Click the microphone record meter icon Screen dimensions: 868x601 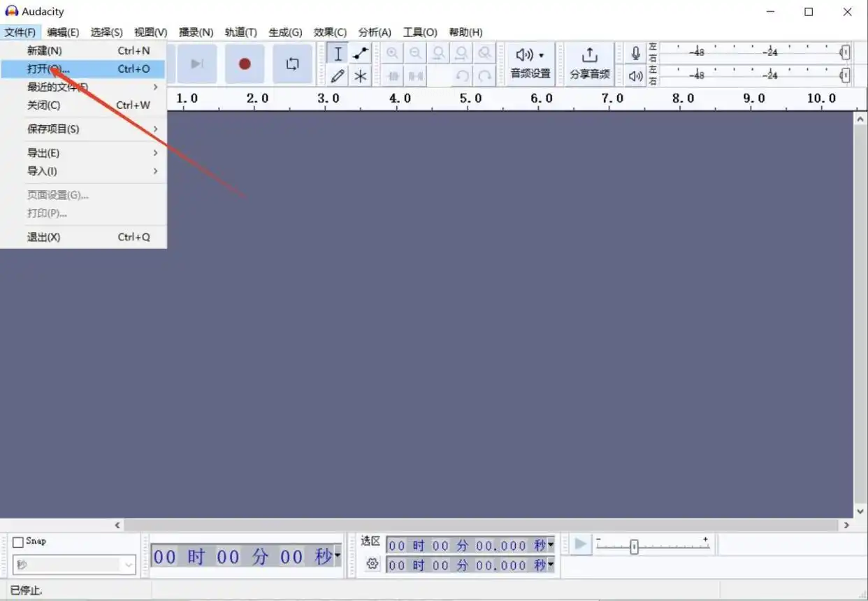tap(635, 53)
